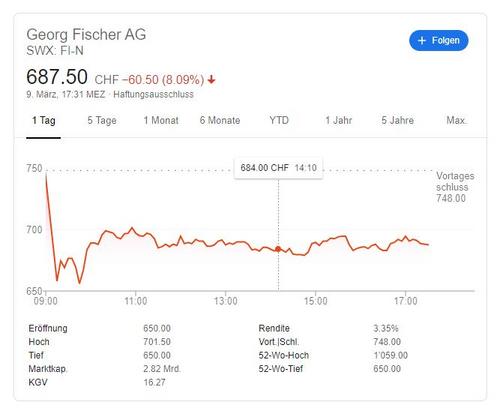Switch to the 5 Tage tab
Image resolution: width=503 pixels, height=411 pixels.
(x=102, y=120)
